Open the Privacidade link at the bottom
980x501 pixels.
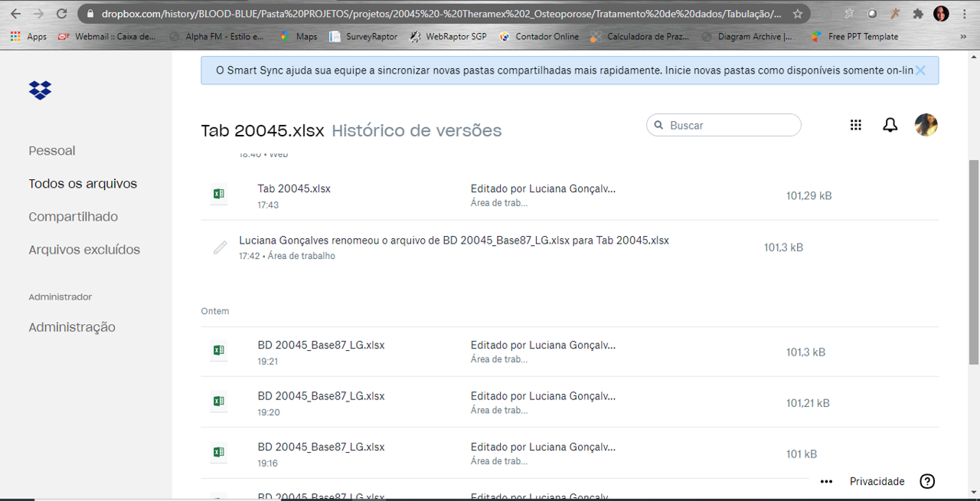(877, 481)
